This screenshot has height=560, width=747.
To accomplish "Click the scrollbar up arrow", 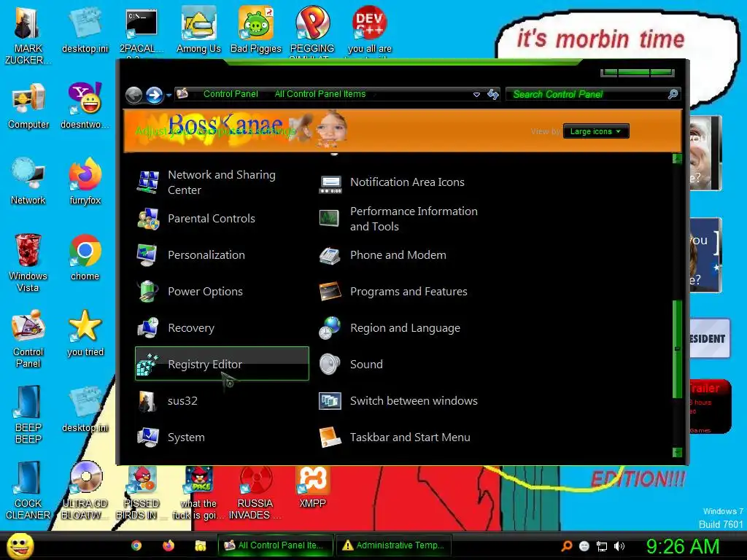I will click(x=677, y=158).
